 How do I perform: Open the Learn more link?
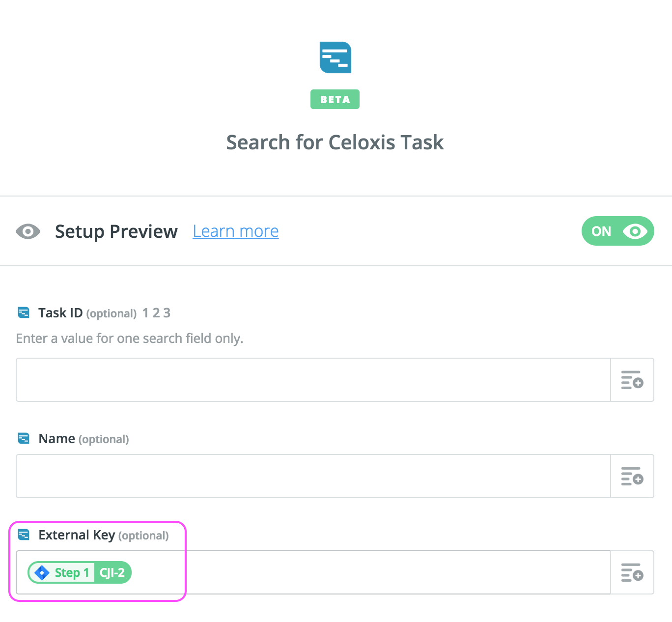point(235,231)
